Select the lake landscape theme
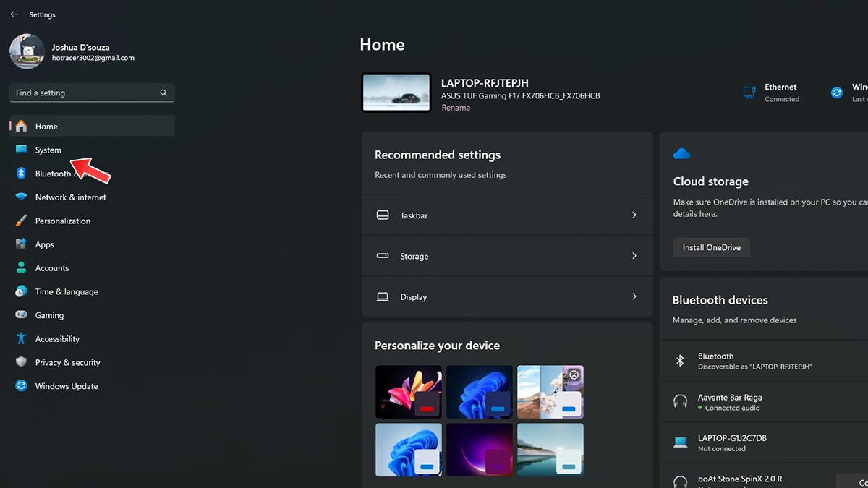868x488 pixels. pyautogui.click(x=550, y=450)
